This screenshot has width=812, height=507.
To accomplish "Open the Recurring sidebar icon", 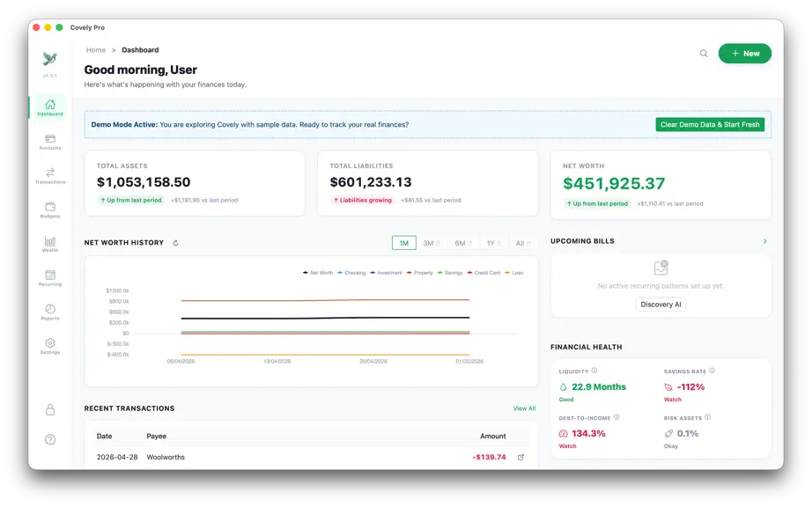I will [50, 278].
